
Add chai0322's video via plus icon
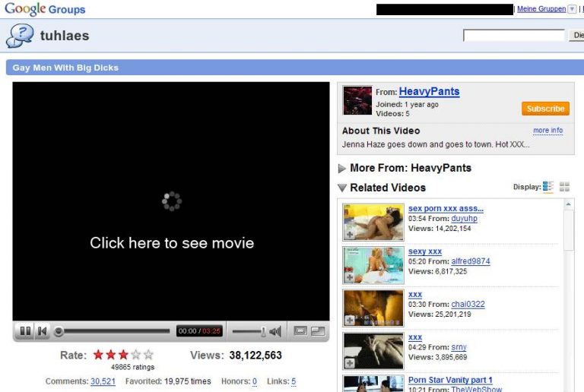tap(349, 320)
